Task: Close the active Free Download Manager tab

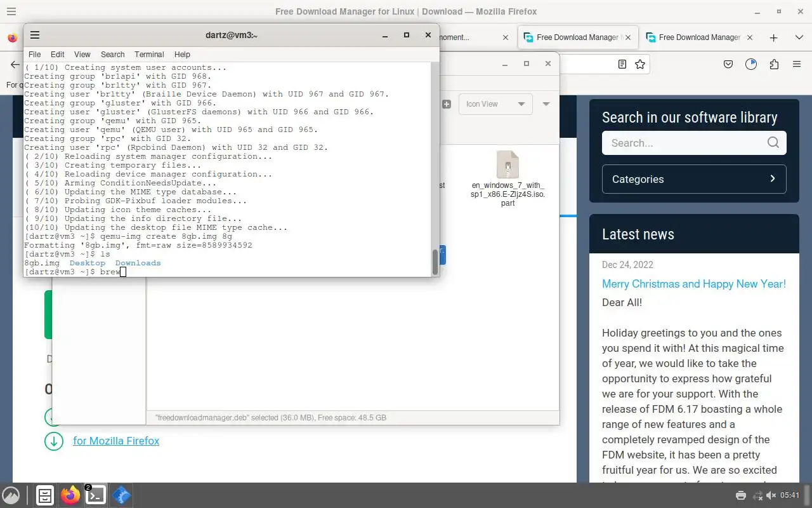Action: (x=628, y=37)
